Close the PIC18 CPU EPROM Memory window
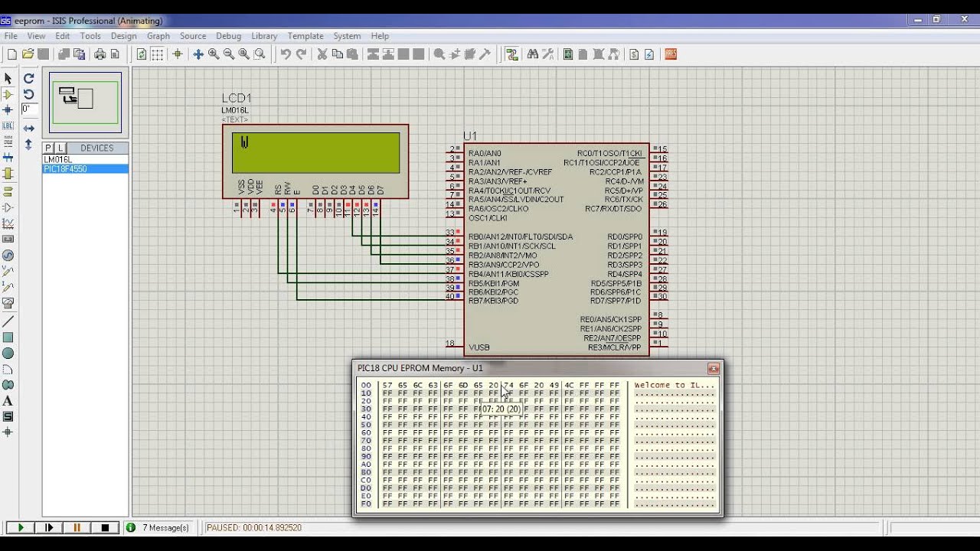This screenshot has height=551, width=980. coord(714,368)
